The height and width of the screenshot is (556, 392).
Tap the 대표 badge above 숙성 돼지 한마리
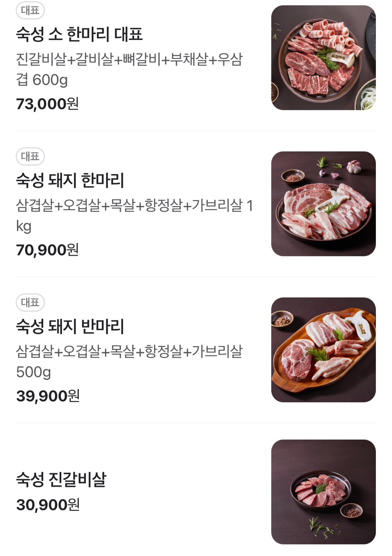click(x=30, y=157)
